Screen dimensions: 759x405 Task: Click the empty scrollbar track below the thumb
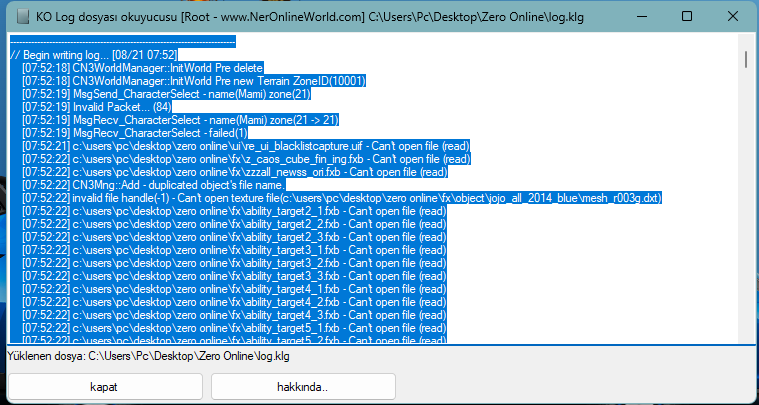point(748,203)
